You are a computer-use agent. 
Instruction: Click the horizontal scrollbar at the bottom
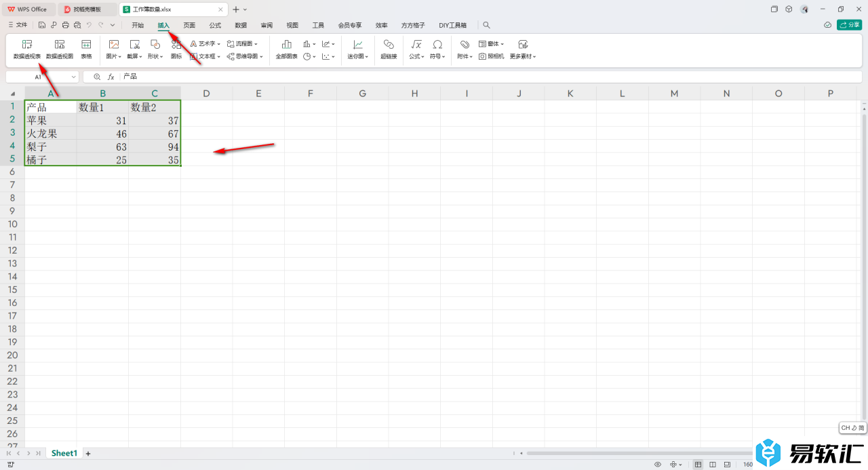pos(637,453)
